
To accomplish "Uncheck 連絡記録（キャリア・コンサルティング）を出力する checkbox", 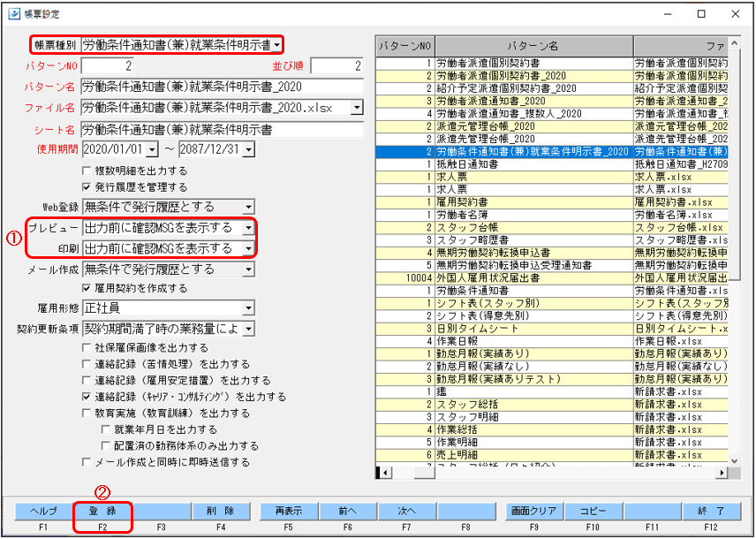I will click(87, 397).
